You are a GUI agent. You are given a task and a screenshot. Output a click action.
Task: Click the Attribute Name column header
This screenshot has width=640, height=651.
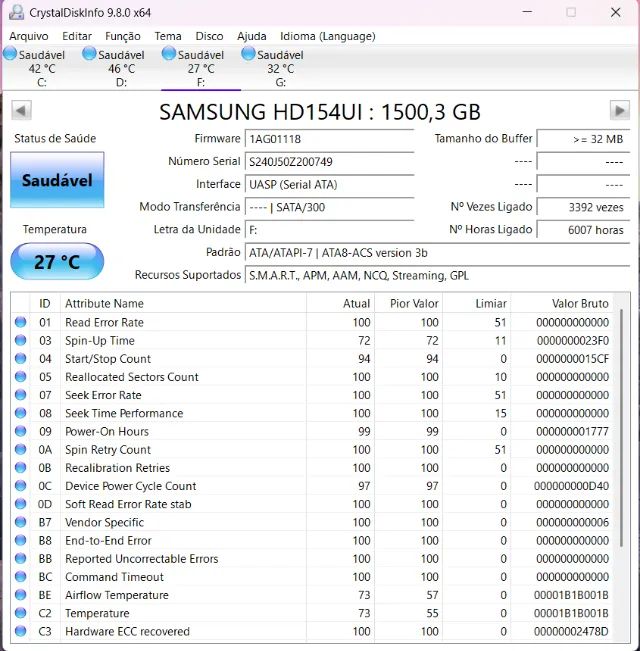pyautogui.click(x=183, y=303)
